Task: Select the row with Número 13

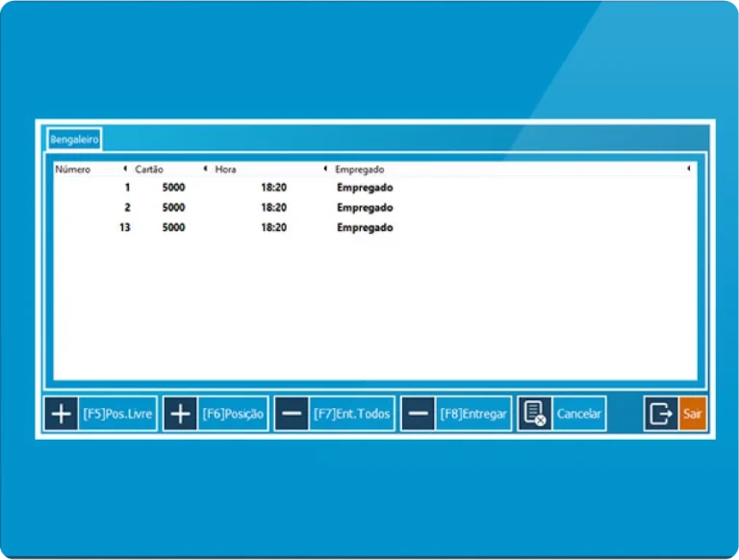Action: tap(289, 228)
